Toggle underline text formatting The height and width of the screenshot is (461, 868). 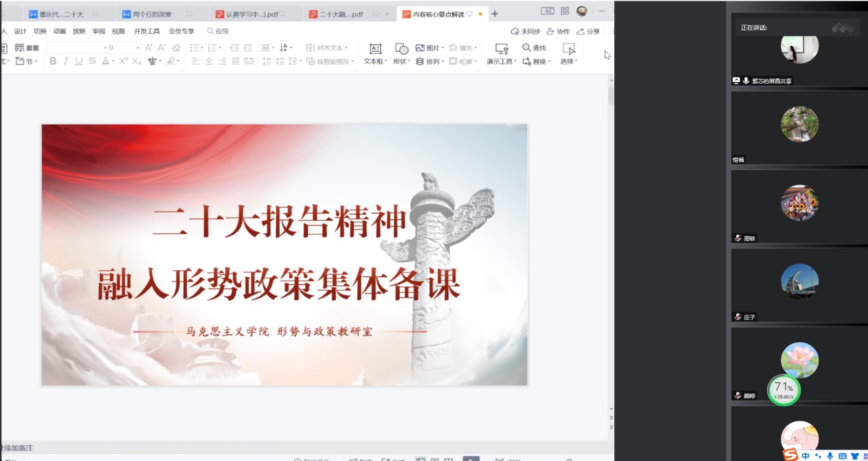point(78,61)
